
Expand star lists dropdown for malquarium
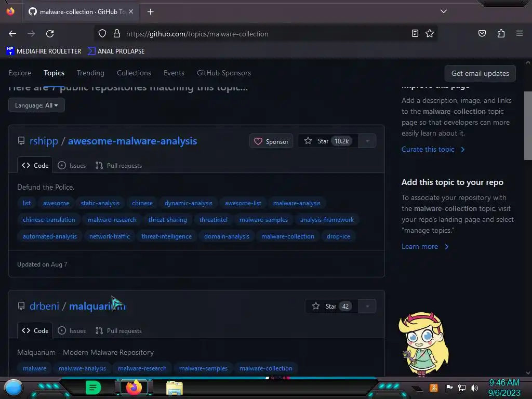pos(367,307)
